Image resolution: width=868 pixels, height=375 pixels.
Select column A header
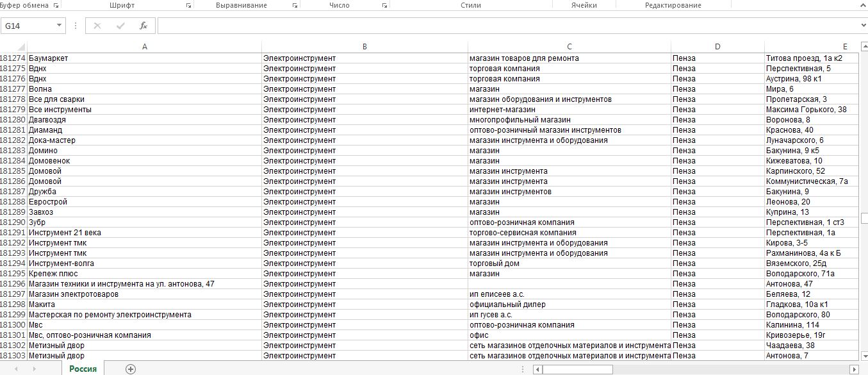(144, 47)
